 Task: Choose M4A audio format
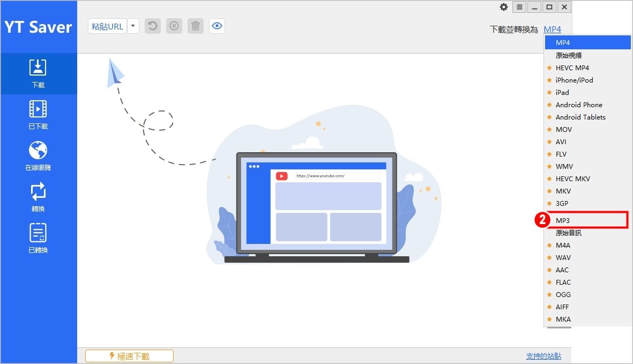coord(587,246)
